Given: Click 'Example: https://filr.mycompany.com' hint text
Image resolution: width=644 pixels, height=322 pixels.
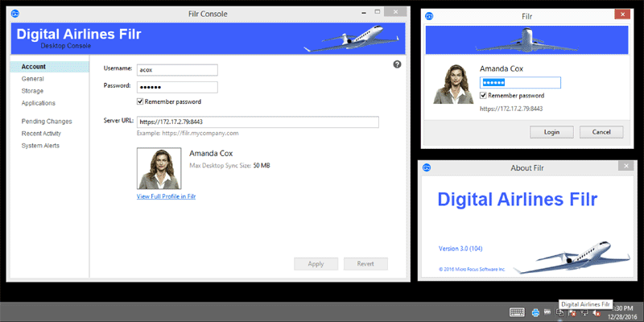Looking at the screenshot, I should pyautogui.click(x=188, y=134).
